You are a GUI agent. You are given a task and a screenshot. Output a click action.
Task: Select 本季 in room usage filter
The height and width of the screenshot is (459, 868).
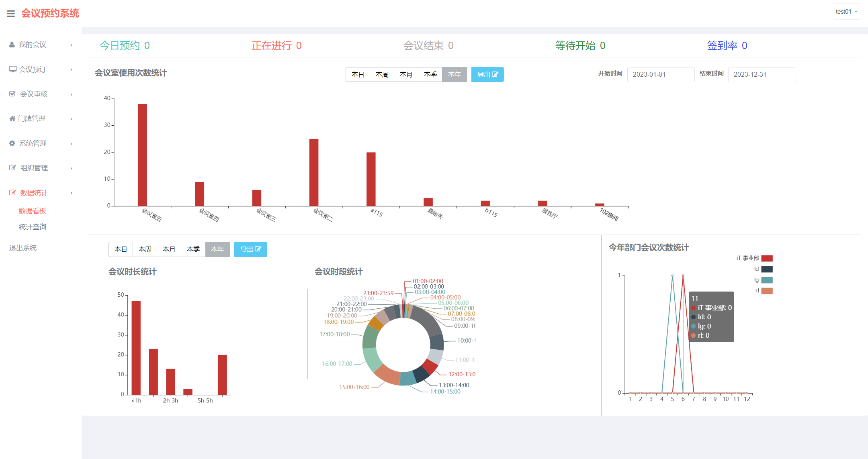pyautogui.click(x=430, y=74)
